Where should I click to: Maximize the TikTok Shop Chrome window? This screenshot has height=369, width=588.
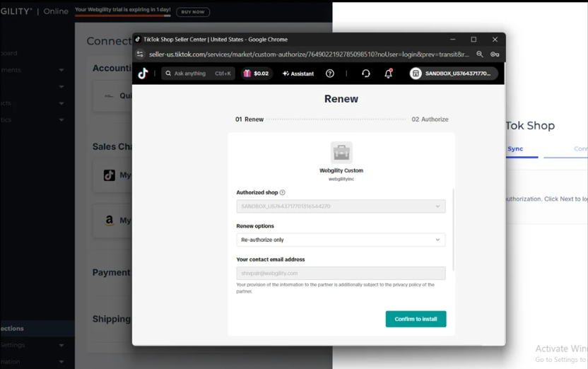click(x=474, y=40)
